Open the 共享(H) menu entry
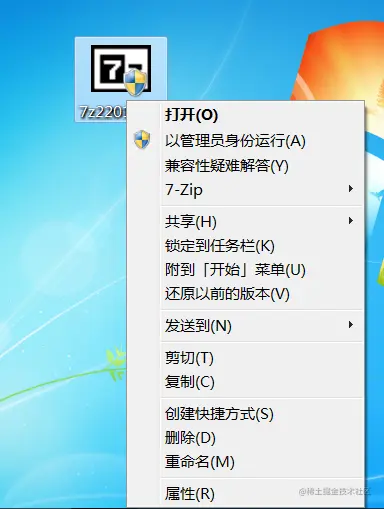This screenshot has width=384, height=509. [x=245, y=222]
